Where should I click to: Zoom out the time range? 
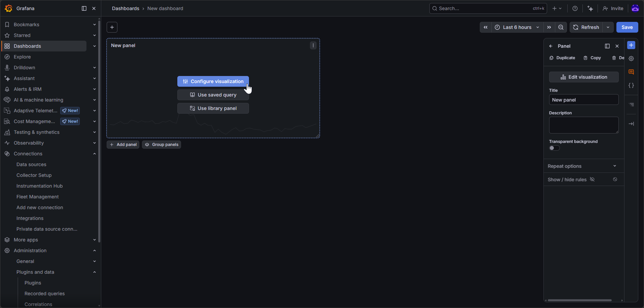point(561,27)
